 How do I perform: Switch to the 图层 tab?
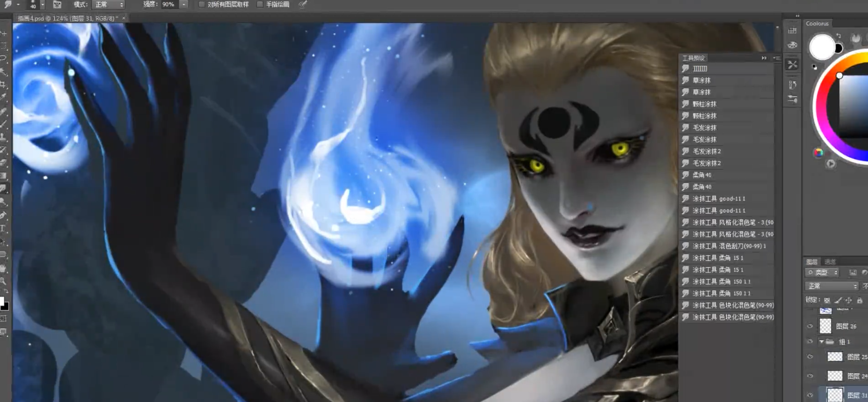pos(812,262)
